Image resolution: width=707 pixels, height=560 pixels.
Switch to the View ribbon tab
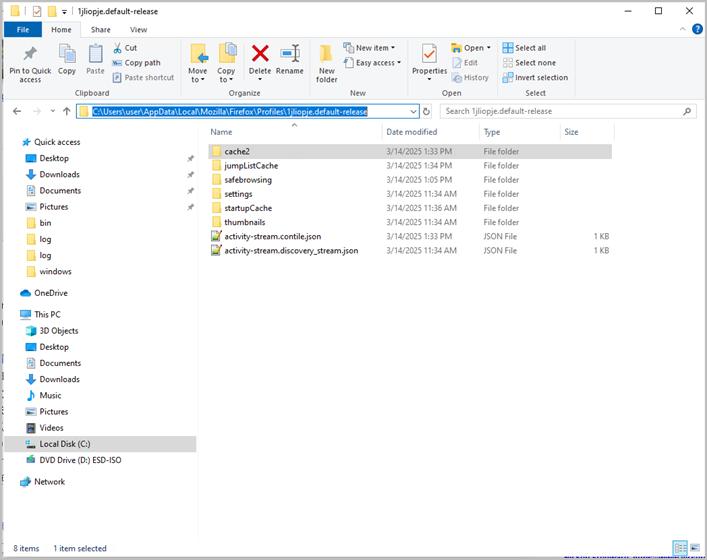coord(138,30)
